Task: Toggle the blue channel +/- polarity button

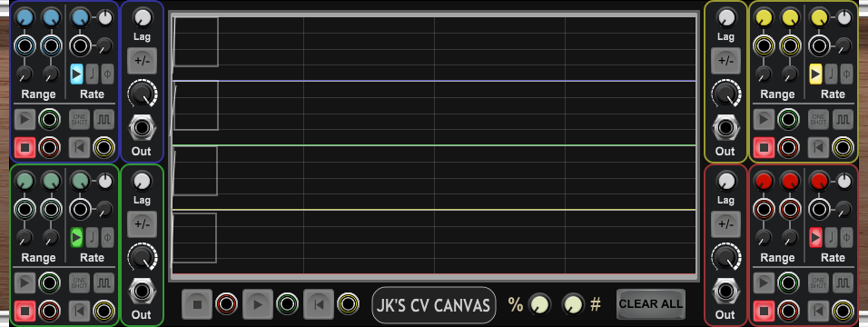Action: tap(142, 61)
